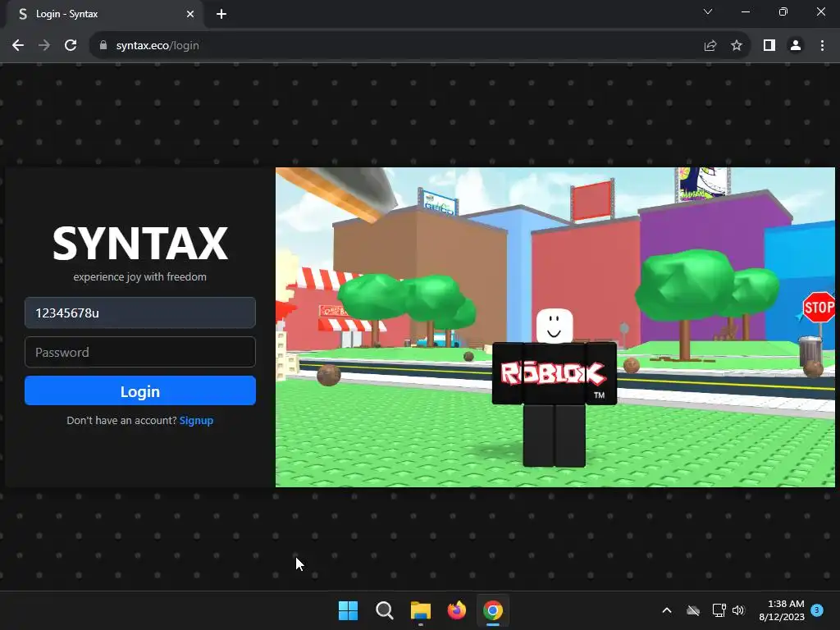Select the Login - Syntax tab

tap(104, 14)
